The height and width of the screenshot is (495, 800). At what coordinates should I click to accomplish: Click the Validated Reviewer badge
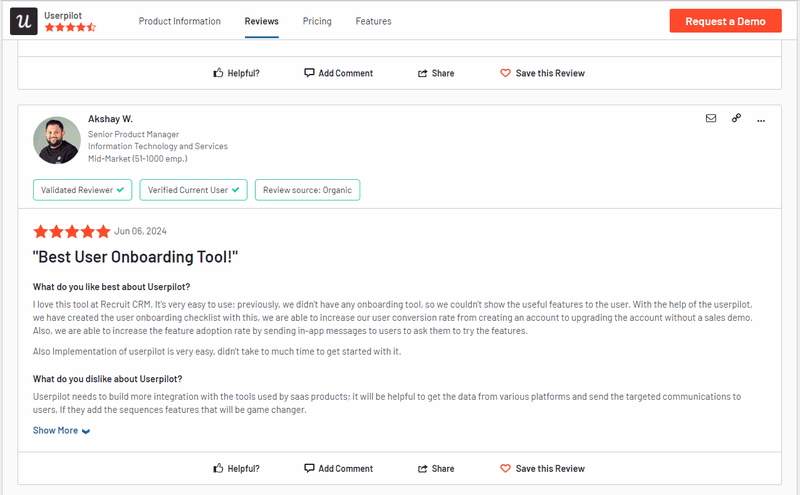83,190
